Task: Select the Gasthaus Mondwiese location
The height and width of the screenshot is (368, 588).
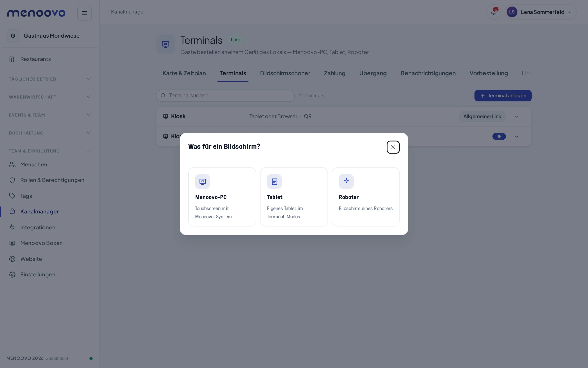Action: pyautogui.click(x=50, y=36)
